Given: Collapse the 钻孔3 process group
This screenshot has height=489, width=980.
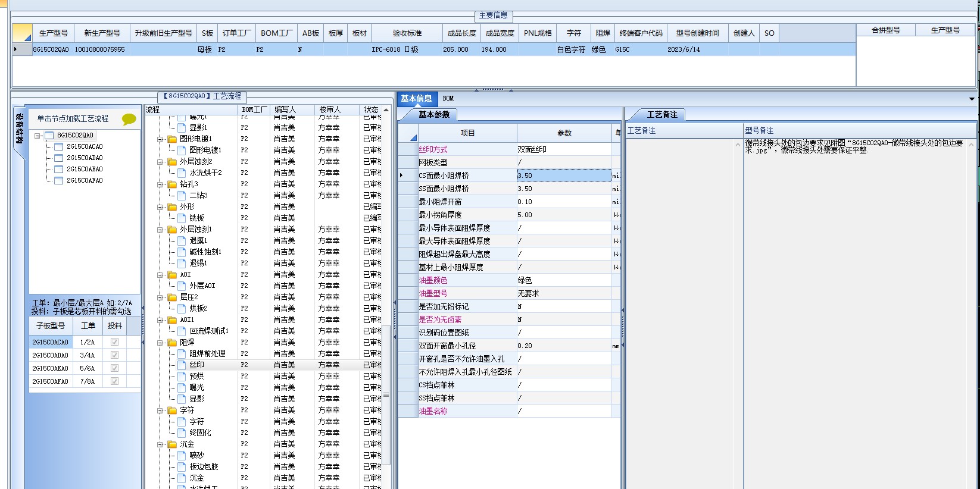Looking at the screenshot, I should 160,184.
